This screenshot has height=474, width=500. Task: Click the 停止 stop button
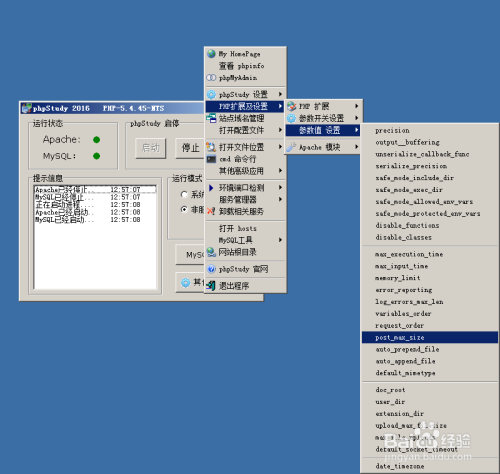click(x=190, y=148)
